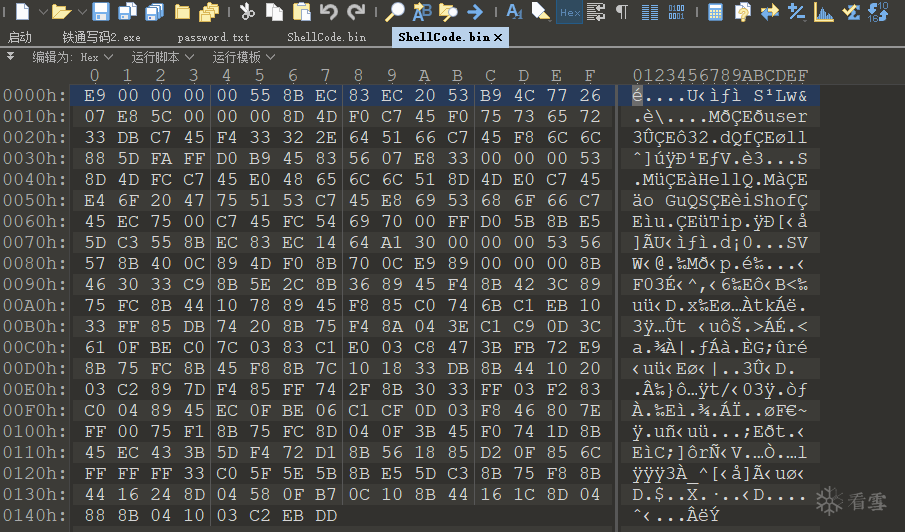The height and width of the screenshot is (532, 905).
Task: Click byte DD at end of row 0140h
Action: [x=326, y=515]
